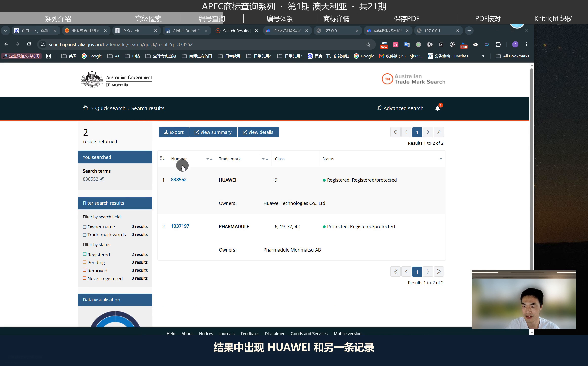Click the select-all sort icon in table header
Screen dimensions: 588x366
pos(162,159)
